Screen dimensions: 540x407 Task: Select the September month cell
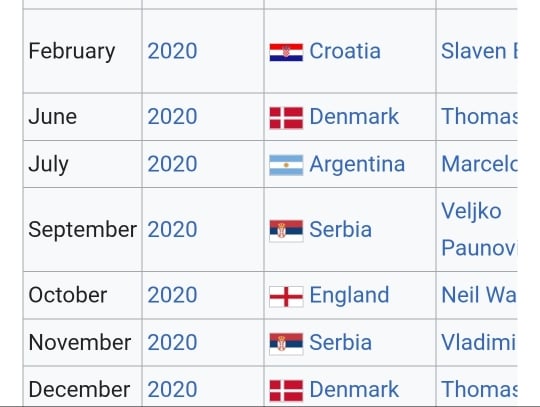point(82,230)
